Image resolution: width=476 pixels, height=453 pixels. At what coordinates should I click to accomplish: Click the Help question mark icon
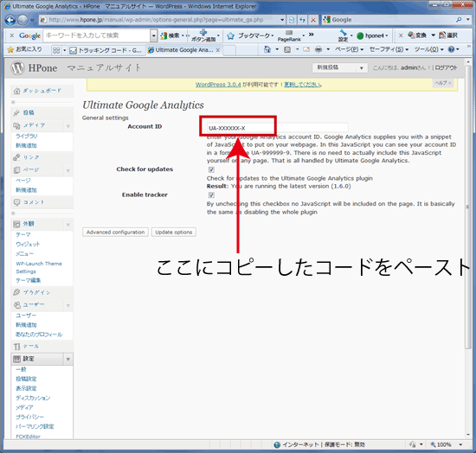pos(452,49)
